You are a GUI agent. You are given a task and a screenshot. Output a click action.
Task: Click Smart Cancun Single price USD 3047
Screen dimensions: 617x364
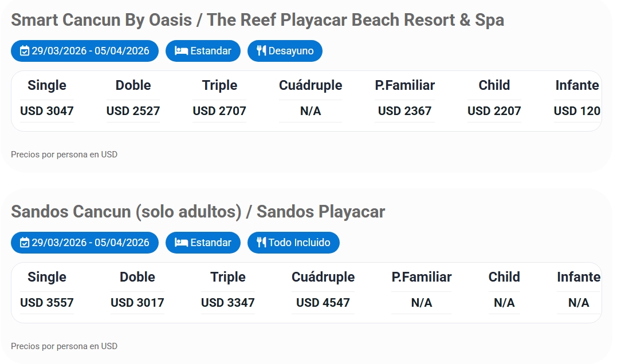[x=47, y=111]
